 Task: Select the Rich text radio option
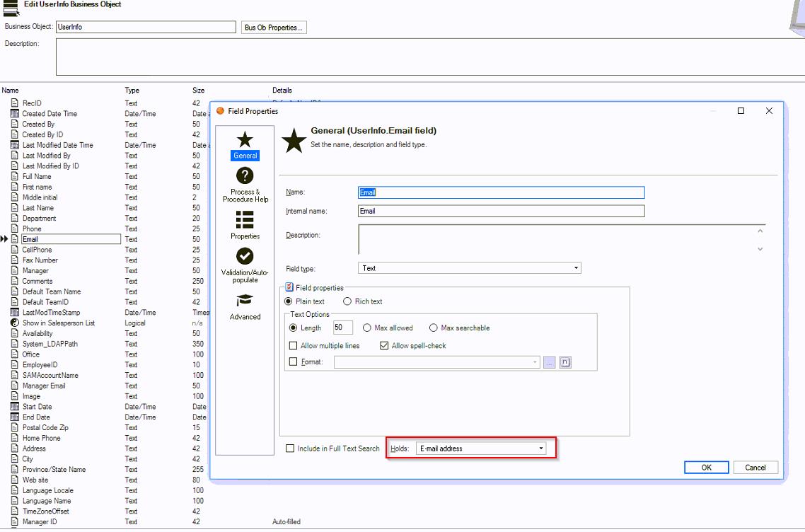point(347,301)
